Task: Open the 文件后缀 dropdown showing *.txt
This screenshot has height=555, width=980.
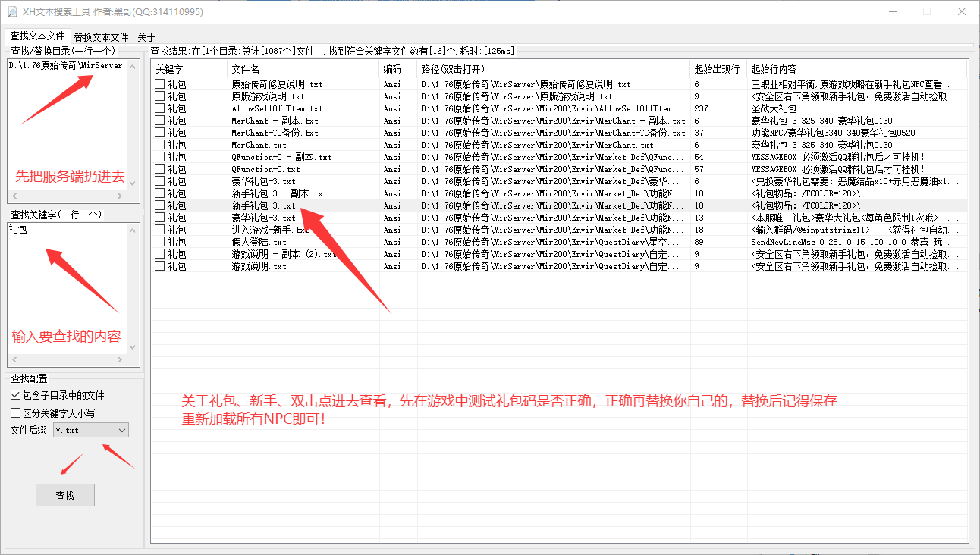Action: click(90, 430)
